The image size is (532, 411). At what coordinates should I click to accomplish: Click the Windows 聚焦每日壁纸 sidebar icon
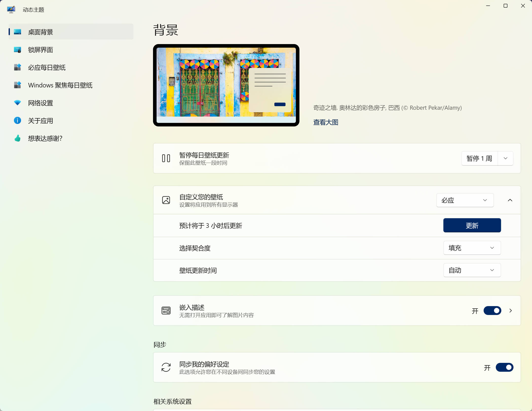[17, 85]
